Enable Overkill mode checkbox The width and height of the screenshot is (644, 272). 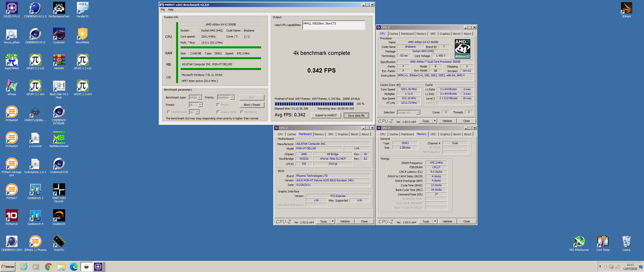point(169,112)
